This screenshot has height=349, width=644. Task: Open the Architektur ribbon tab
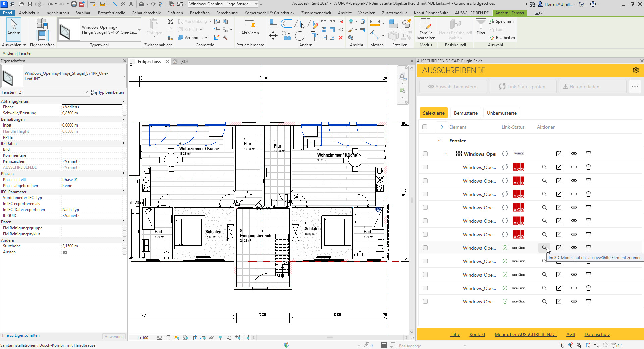[x=29, y=13]
